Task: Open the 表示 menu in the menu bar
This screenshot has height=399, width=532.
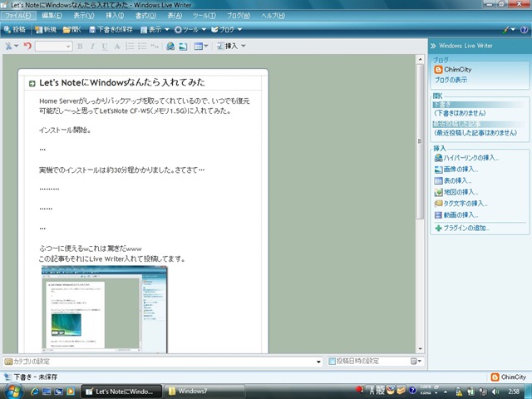Action: pos(84,16)
